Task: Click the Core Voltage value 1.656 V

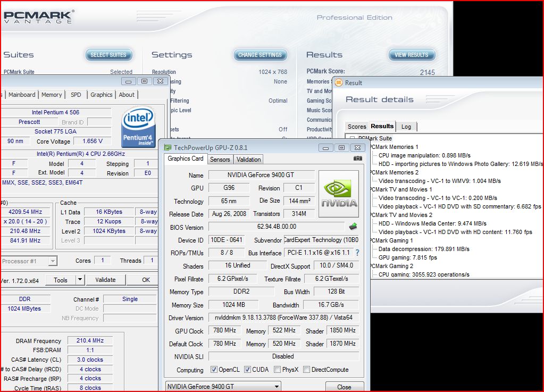Action: (93, 141)
